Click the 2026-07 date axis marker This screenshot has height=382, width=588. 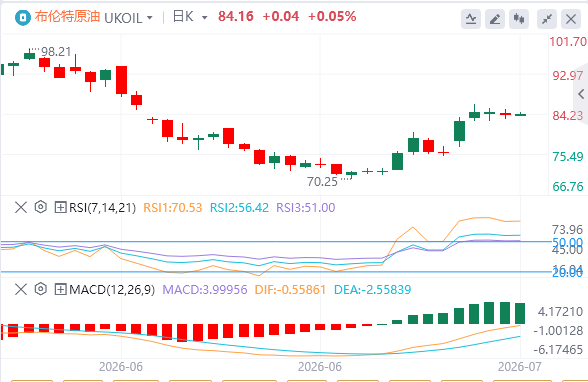[519, 366]
